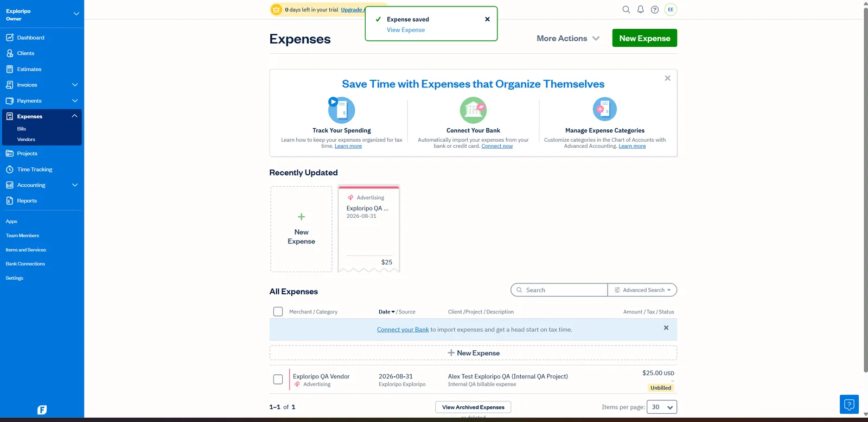Dismiss the Expense saved notification
The height and width of the screenshot is (422, 868).
(x=487, y=19)
